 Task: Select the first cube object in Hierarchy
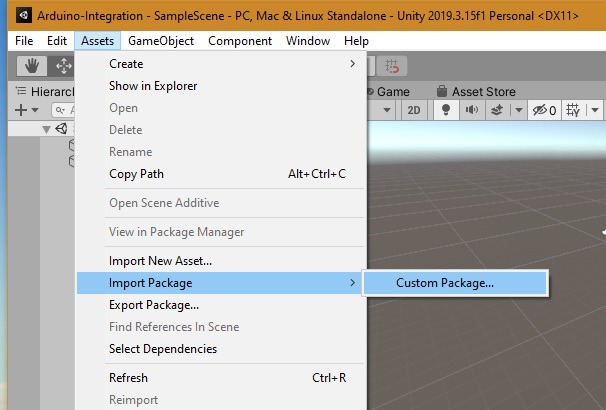[71, 145]
